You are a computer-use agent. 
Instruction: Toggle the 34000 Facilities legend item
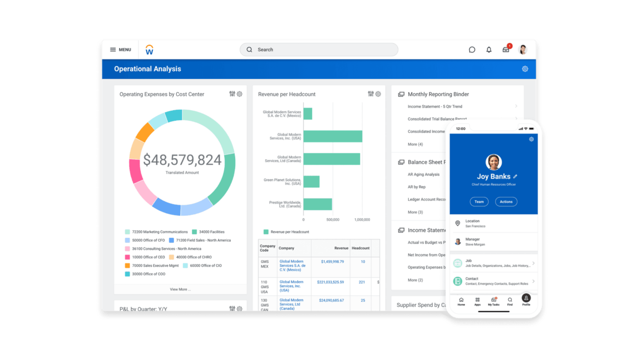click(x=208, y=232)
